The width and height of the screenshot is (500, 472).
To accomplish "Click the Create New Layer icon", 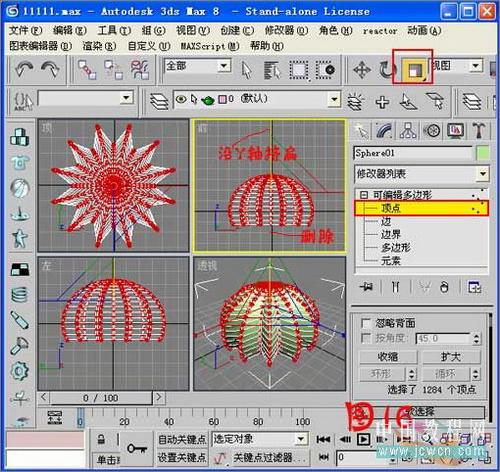I will point(355,101).
